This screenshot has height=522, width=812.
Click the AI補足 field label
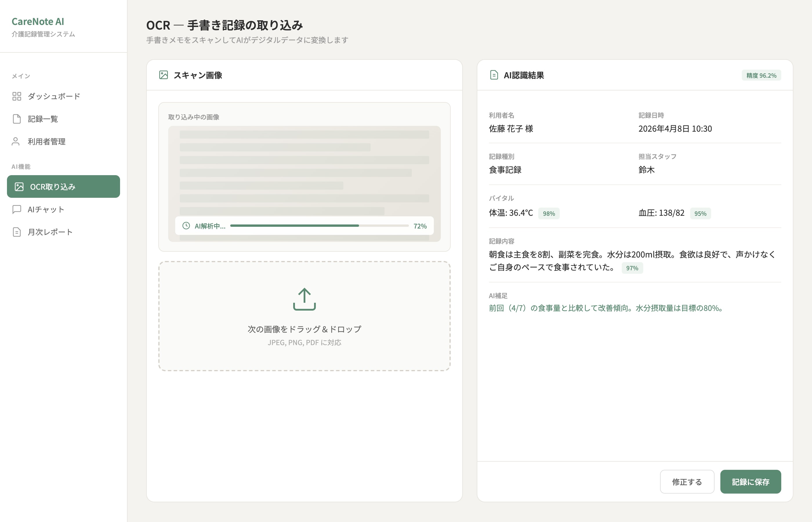(498, 296)
